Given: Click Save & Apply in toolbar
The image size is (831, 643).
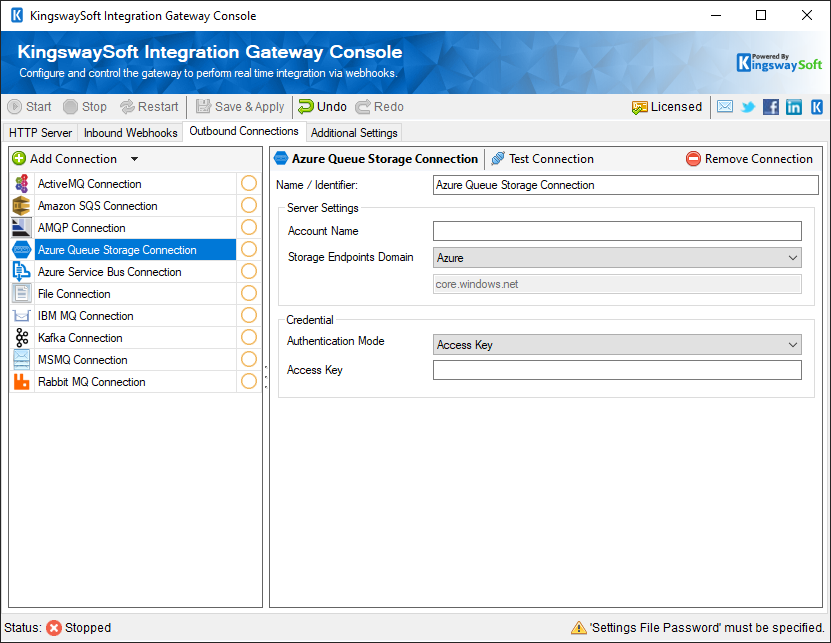Looking at the screenshot, I should point(240,107).
